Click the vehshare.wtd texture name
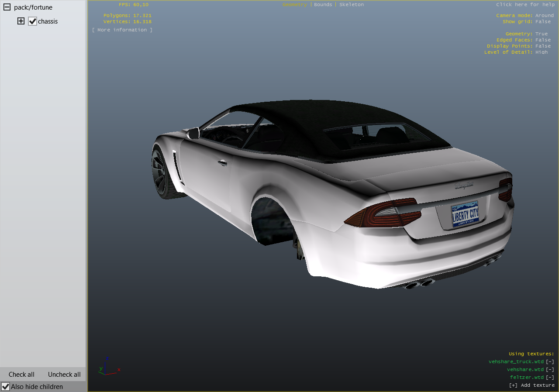Screen dimensions: 559x392 (525, 369)
